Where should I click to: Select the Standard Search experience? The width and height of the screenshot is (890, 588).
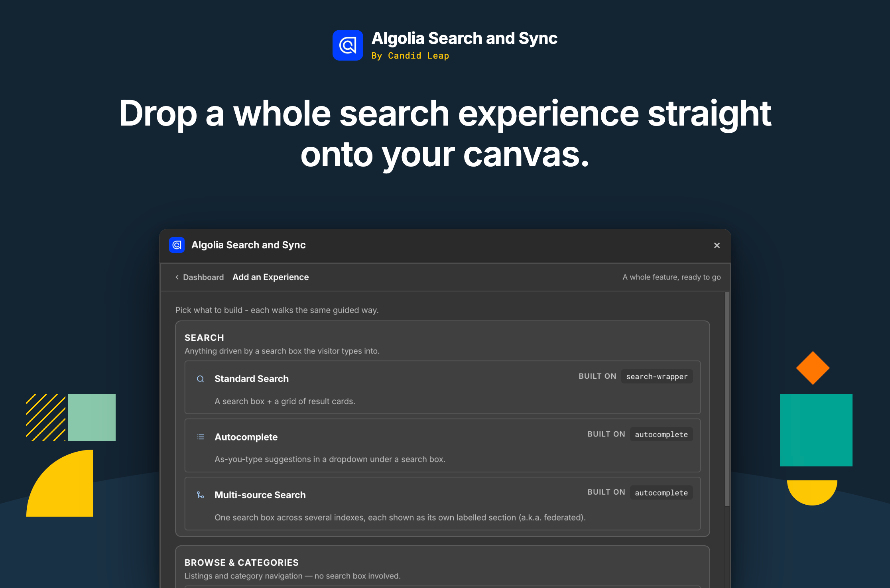coord(443,387)
